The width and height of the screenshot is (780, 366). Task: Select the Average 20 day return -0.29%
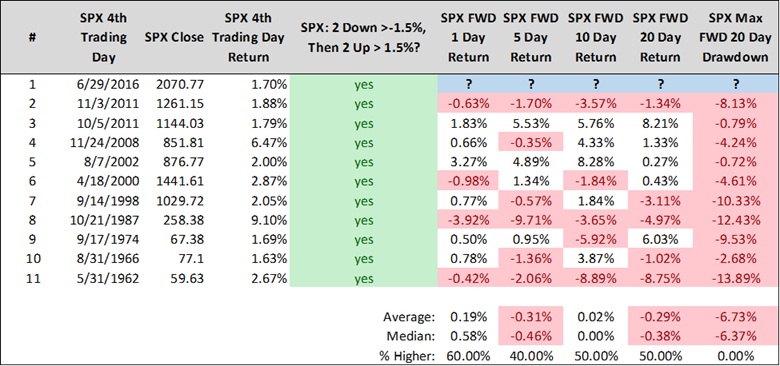[661, 316]
